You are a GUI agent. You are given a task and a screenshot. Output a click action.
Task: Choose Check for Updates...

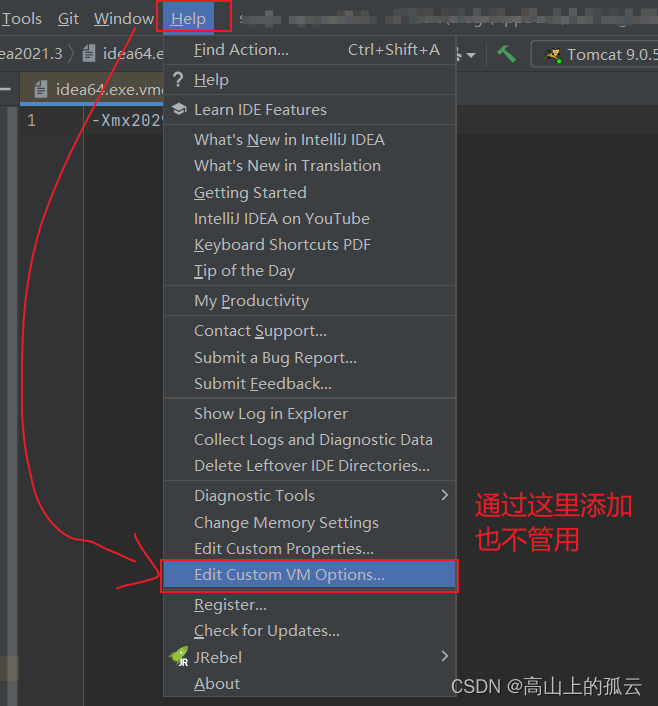309,631
